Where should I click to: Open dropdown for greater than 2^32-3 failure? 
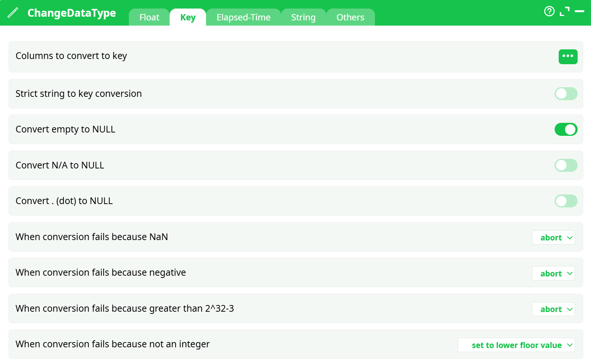553,309
